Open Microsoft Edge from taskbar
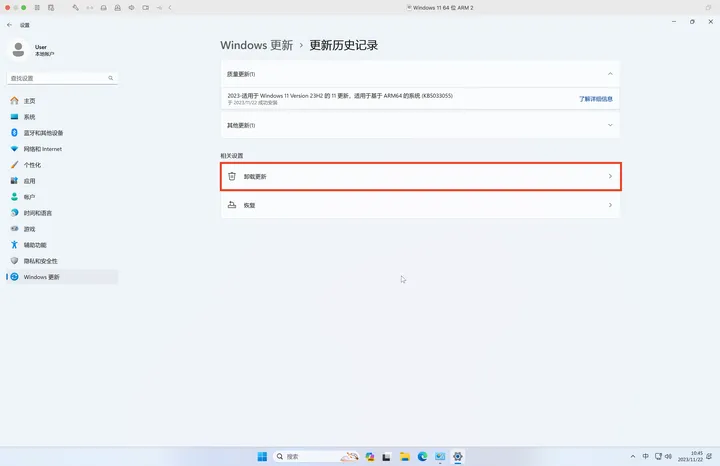Image resolution: width=720 pixels, height=466 pixels. tap(422, 456)
